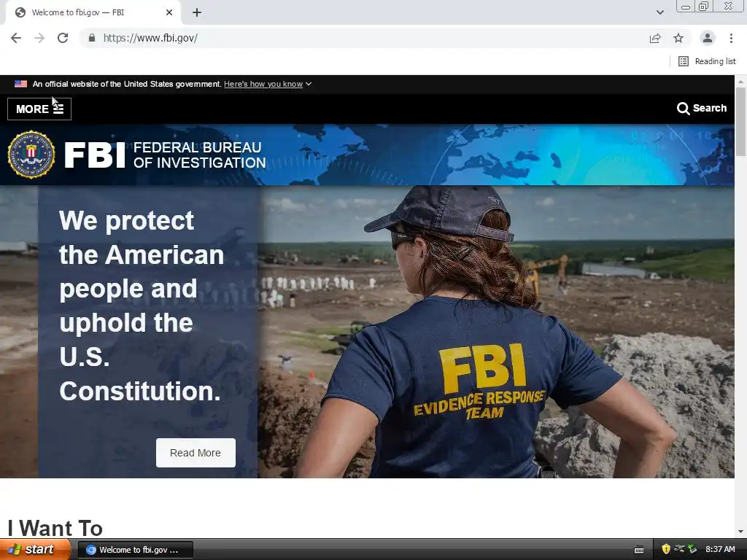Viewport: 747px width, 560px height.
Task: Click the page vertical scrollbar thumb
Action: coord(740,122)
